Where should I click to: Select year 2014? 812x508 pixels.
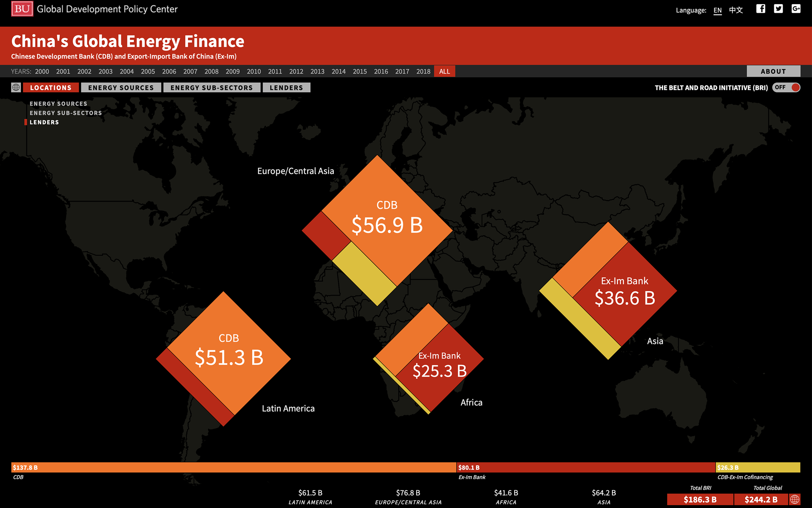(338, 71)
